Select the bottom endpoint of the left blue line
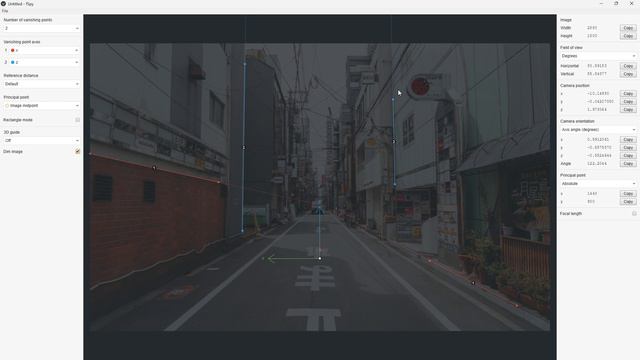Viewport: 640px width, 360px height. click(x=242, y=231)
